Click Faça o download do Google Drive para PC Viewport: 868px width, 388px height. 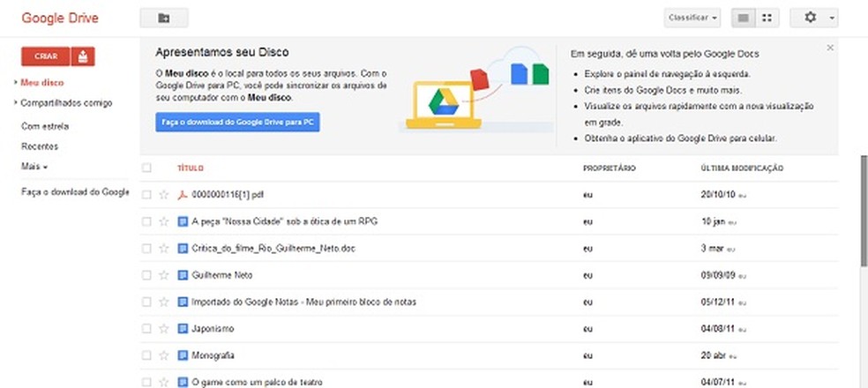pos(237,123)
